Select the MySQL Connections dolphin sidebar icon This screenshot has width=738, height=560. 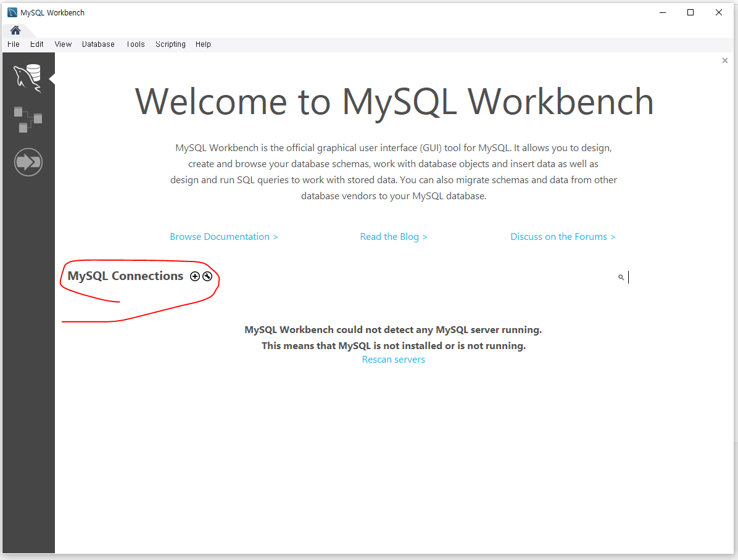pos(28,78)
